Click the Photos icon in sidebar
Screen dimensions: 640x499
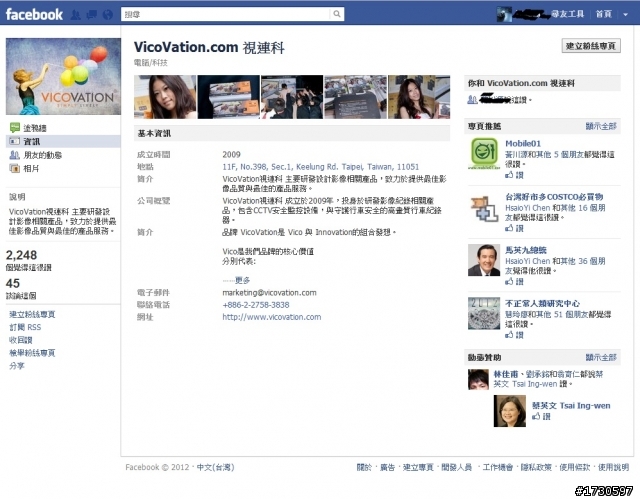click(x=15, y=168)
